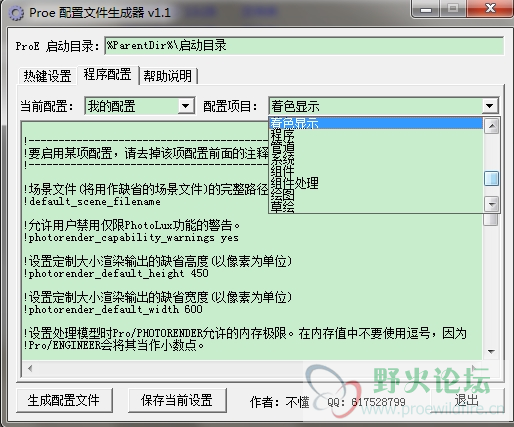The image size is (514, 427).
Task: Click dropdown list scroll down arrow
Action: click(x=492, y=204)
